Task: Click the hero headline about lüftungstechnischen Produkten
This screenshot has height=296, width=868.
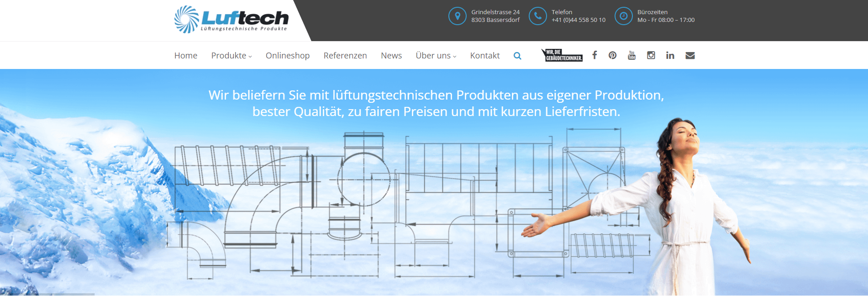Action: [x=436, y=103]
